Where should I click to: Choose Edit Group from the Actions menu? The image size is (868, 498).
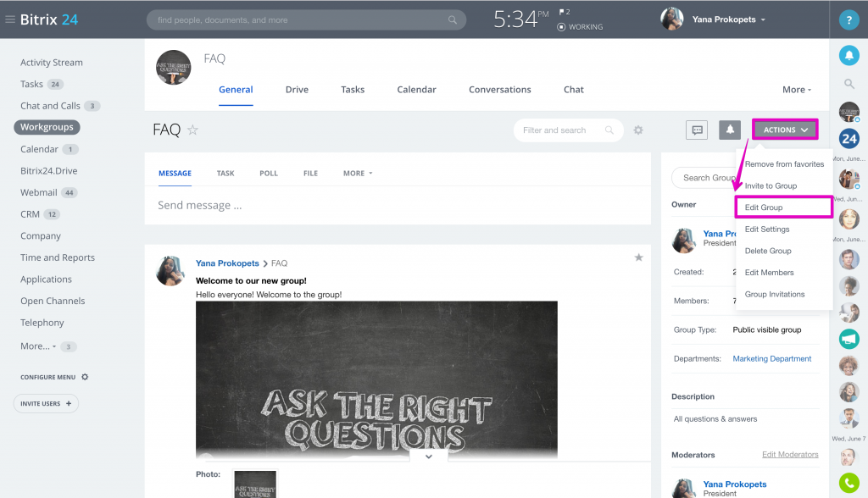click(x=784, y=207)
